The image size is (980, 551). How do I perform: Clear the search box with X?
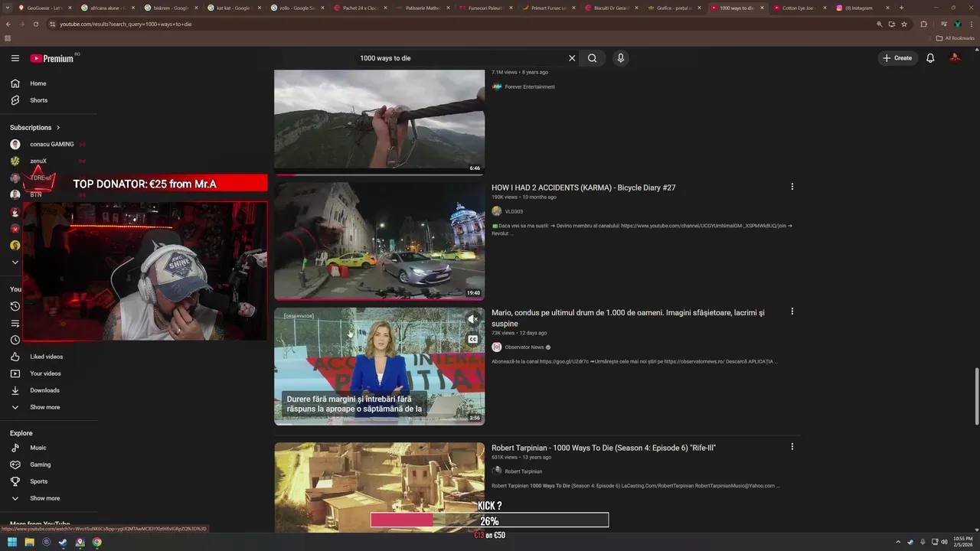571,58
